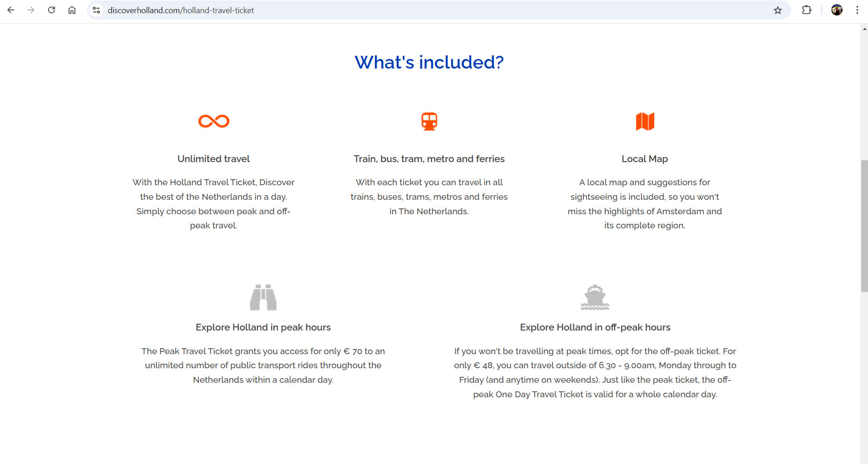Click the orange infinity Unlimited travel icon
This screenshot has width=868, height=464.
click(214, 121)
